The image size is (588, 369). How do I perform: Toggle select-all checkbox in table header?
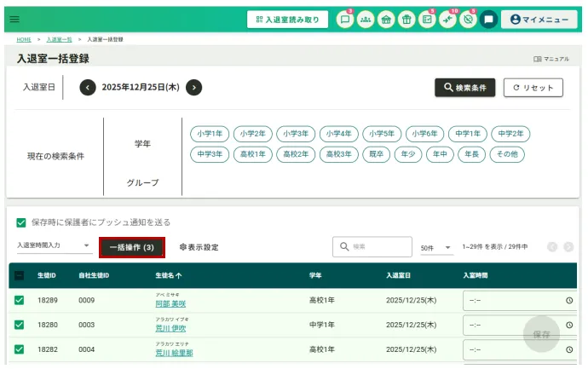click(x=19, y=276)
